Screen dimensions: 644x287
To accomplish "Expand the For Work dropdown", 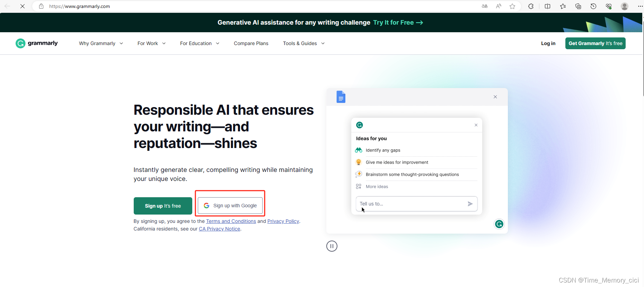I will click(151, 43).
